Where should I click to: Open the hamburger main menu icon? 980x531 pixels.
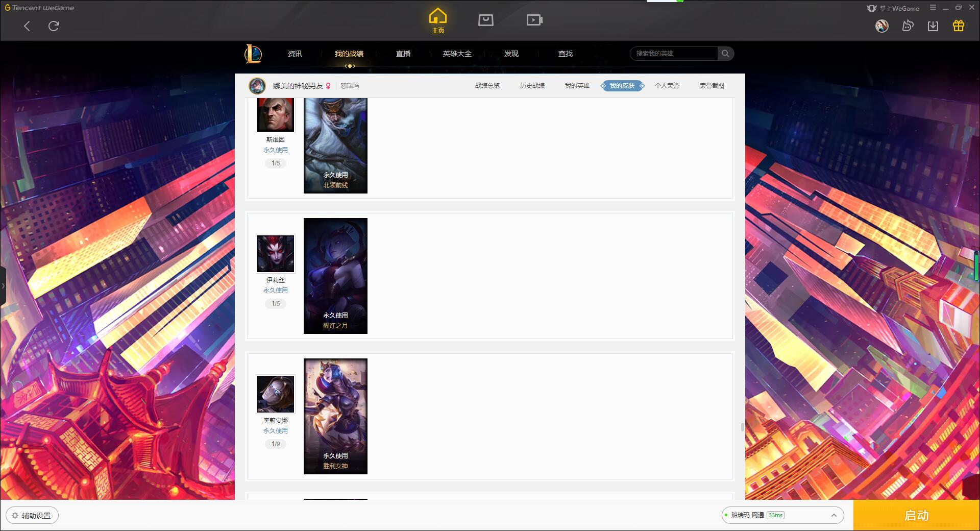[x=933, y=8]
